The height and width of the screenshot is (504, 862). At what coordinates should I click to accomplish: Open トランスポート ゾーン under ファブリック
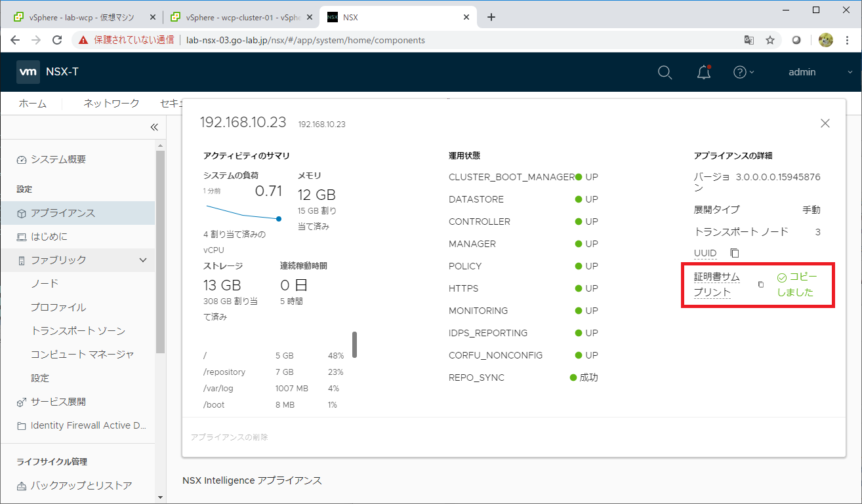(78, 331)
